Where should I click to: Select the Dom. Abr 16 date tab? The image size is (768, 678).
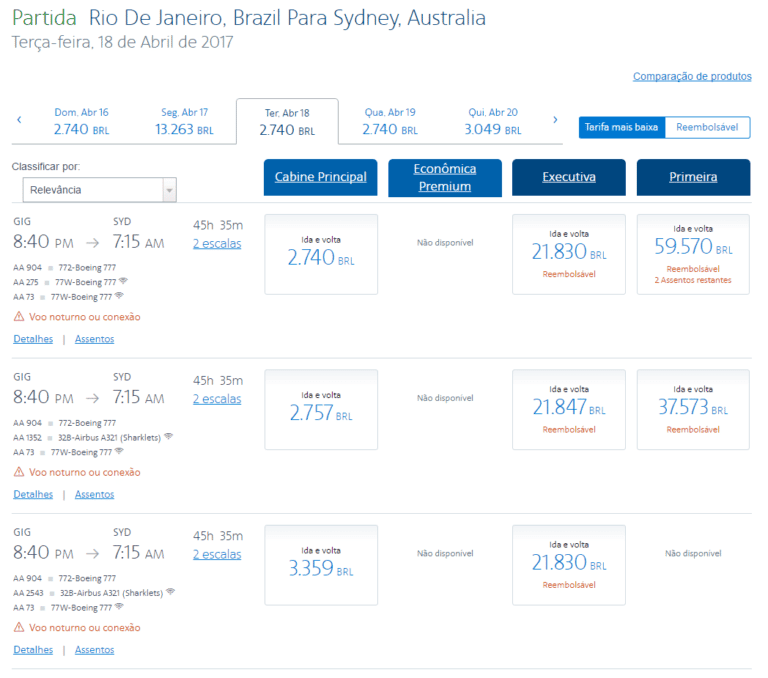click(81, 121)
